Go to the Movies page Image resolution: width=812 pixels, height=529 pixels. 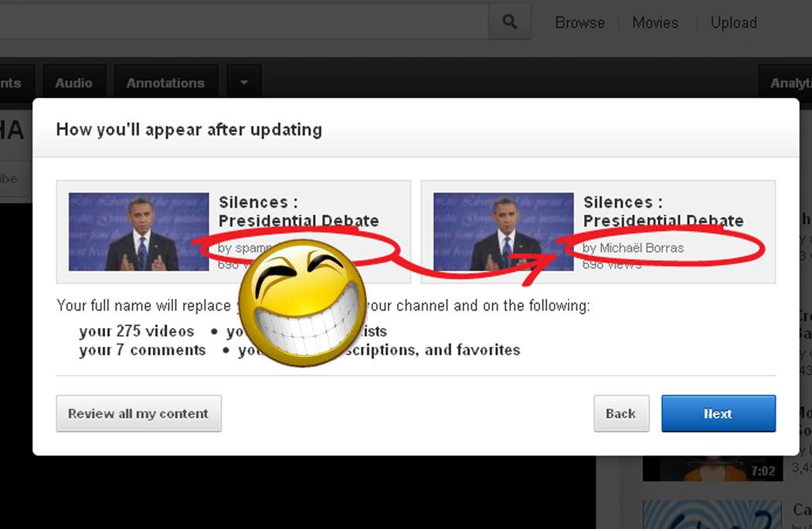click(x=654, y=22)
